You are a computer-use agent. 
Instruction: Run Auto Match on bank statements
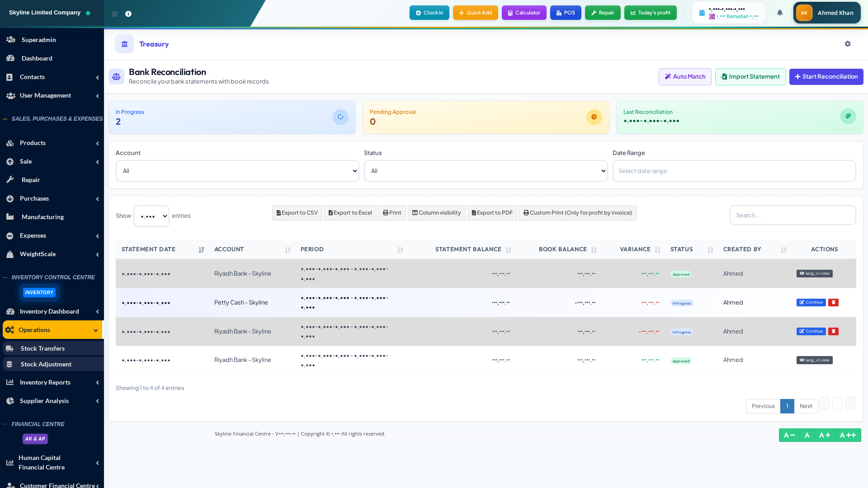point(684,76)
